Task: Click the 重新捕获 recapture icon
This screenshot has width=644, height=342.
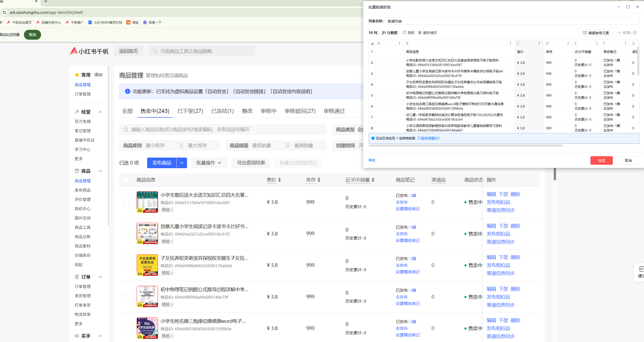Action: click(x=420, y=33)
